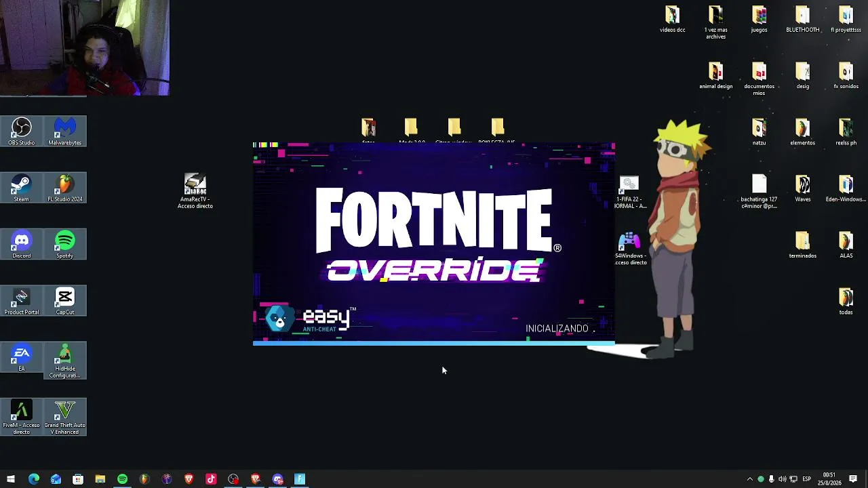
Task: Open the Waves desktop folder
Action: 802,188
